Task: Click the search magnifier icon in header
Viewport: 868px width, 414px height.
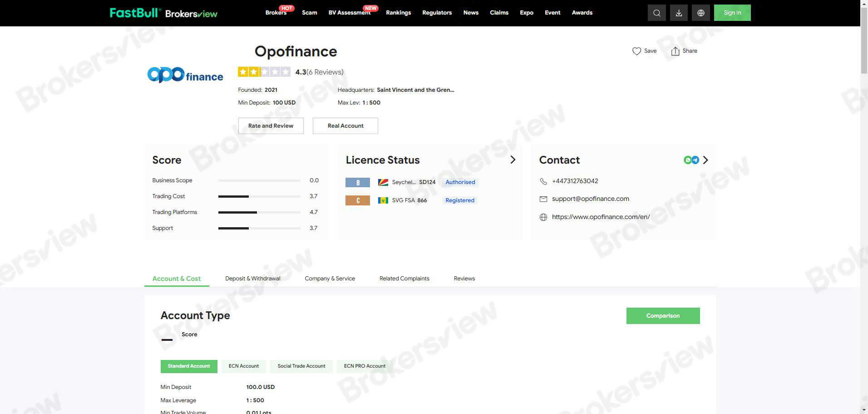Action: (x=656, y=13)
